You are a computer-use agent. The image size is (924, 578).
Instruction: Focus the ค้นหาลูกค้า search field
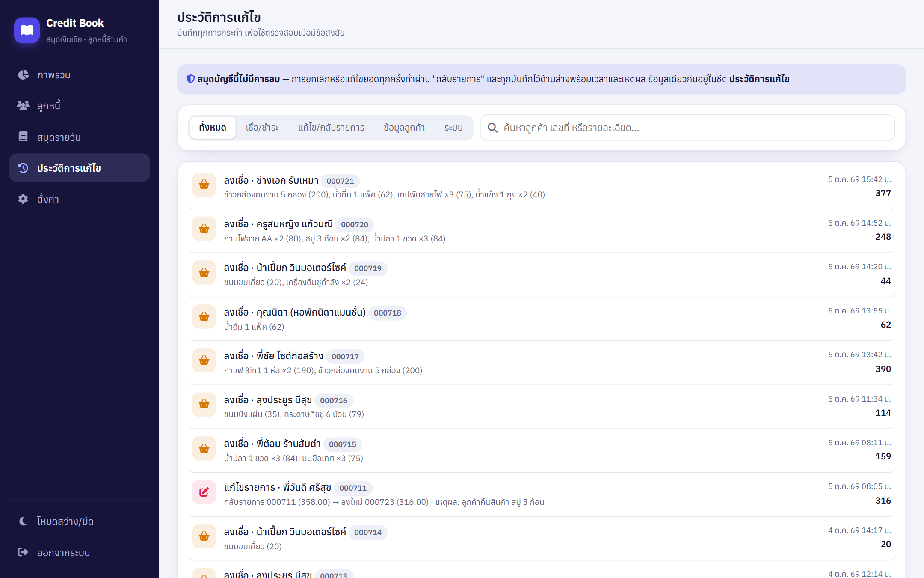[687, 128]
